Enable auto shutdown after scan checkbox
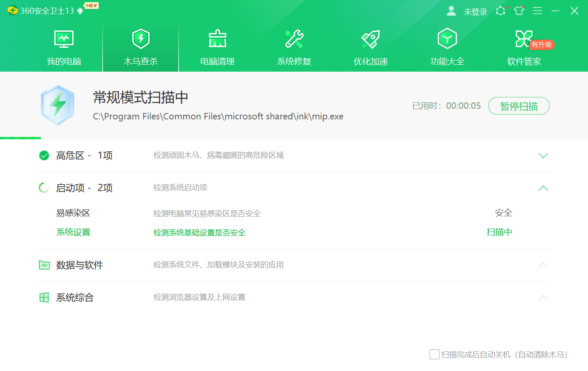The image size is (588, 371). [435, 354]
